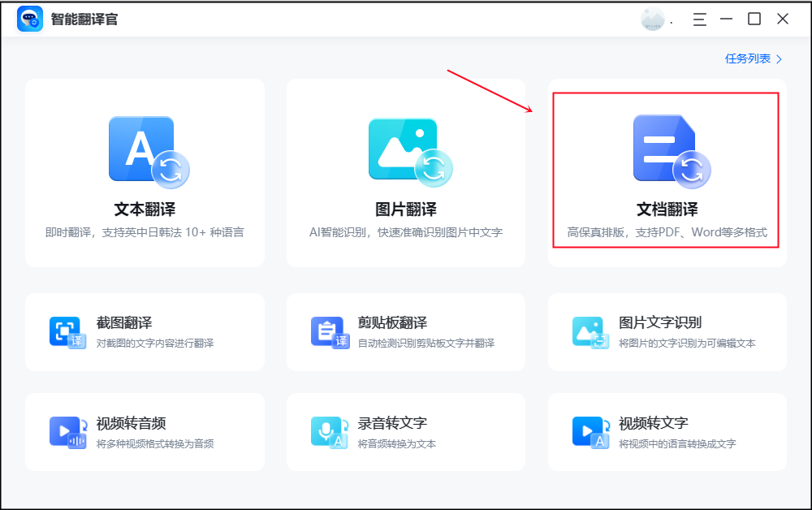812x510 pixels.
Task: Click description 将视频中的语言转换成文字
Action: 677,443
